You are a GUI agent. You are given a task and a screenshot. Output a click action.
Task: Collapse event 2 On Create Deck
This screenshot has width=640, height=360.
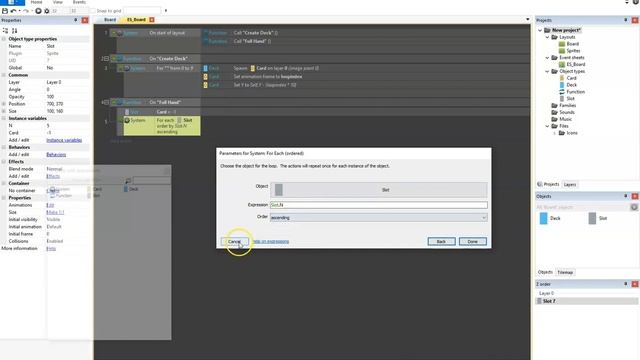coord(106,59)
